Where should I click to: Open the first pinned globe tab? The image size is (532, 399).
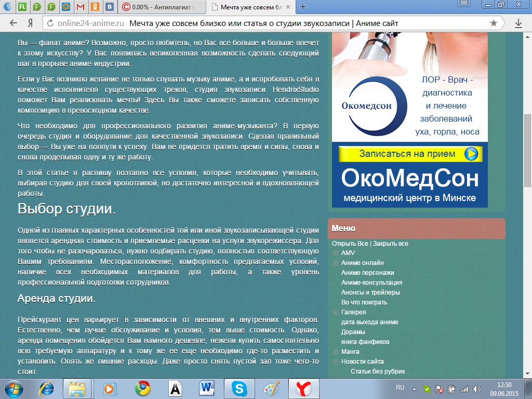[8, 6]
